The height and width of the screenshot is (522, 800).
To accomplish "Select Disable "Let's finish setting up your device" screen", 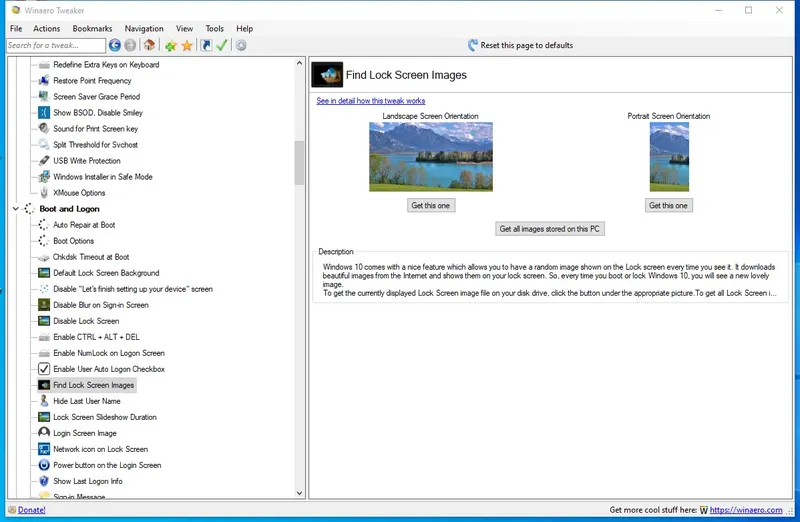I will pos(133,289).
